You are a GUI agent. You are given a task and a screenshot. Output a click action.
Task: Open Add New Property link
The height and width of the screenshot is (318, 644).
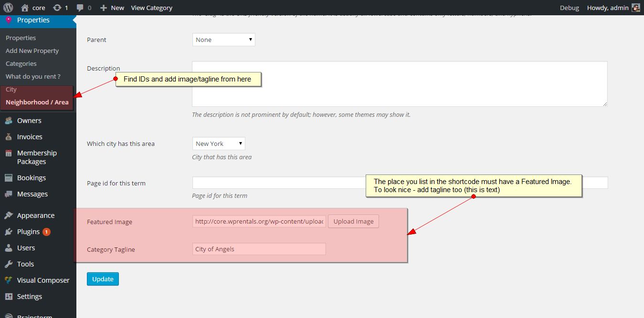pos(32,51)
